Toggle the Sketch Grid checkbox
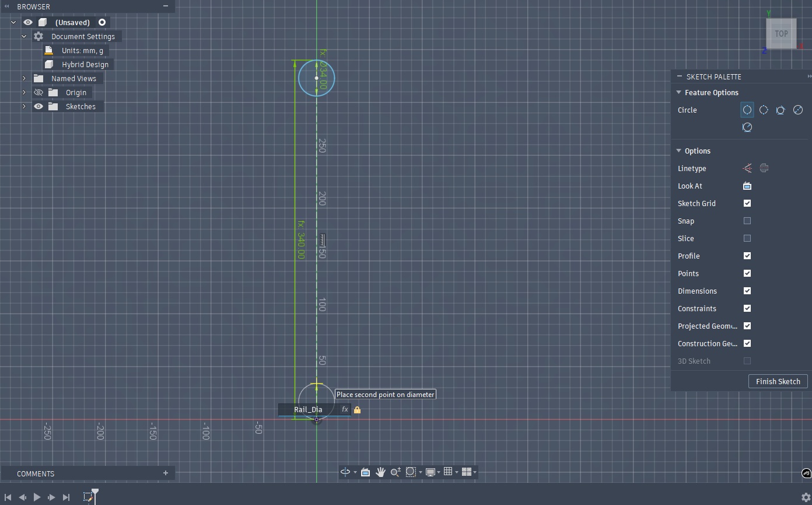This screenshot has width=812, height=505. pyautogui.click(x=747, y=203)
